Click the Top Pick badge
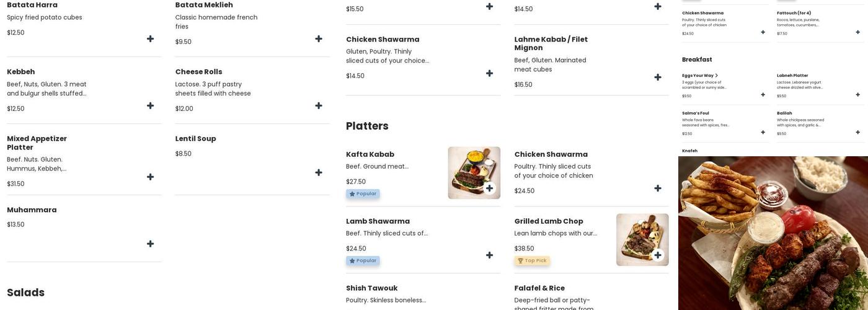868x310 pixels. 532,261
